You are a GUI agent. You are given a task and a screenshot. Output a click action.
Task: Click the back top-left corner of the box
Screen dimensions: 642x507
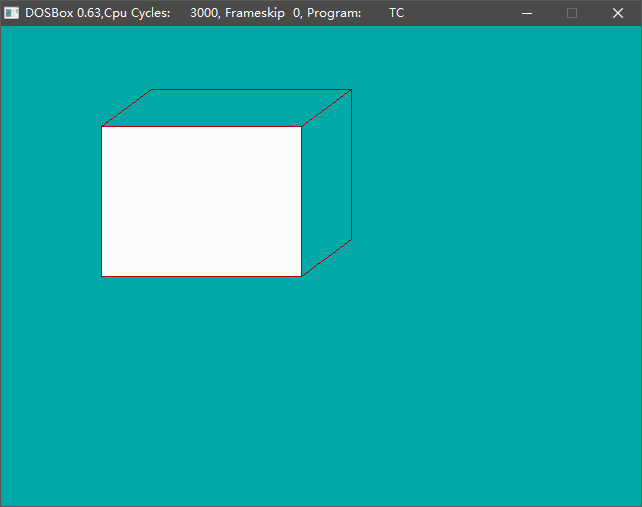click(x=152, y=90)
